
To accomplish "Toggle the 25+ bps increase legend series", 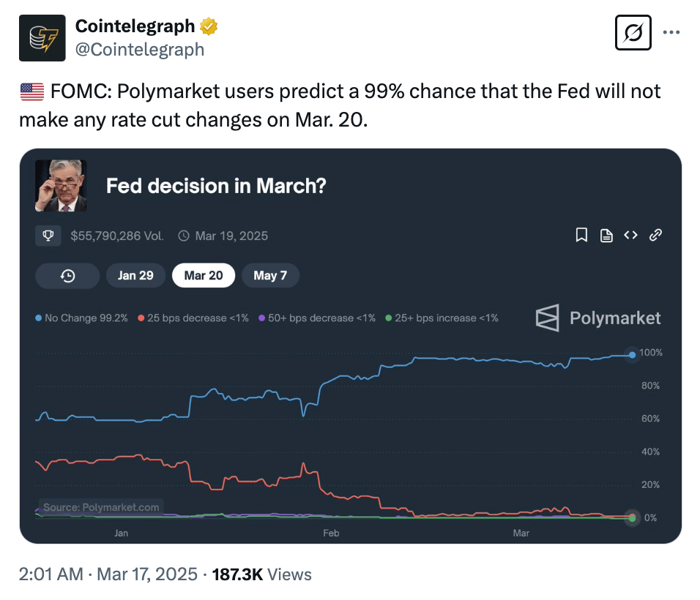I will 442,318.
